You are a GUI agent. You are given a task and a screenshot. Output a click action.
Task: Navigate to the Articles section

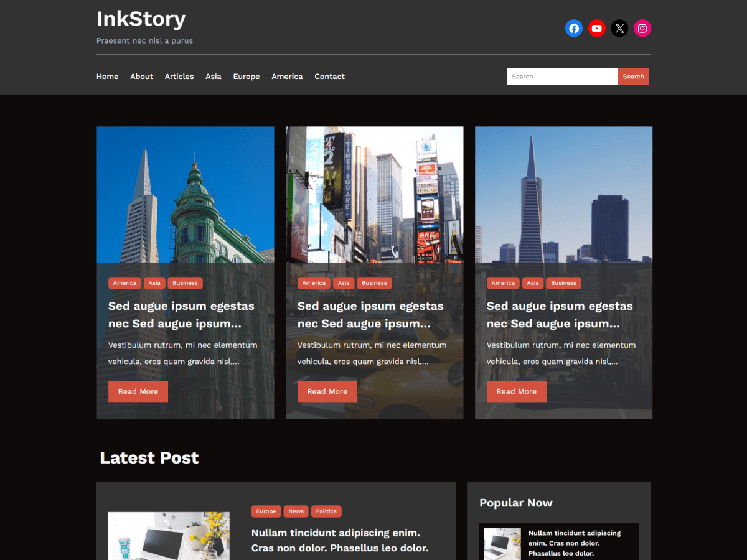[x=179, y=76]
